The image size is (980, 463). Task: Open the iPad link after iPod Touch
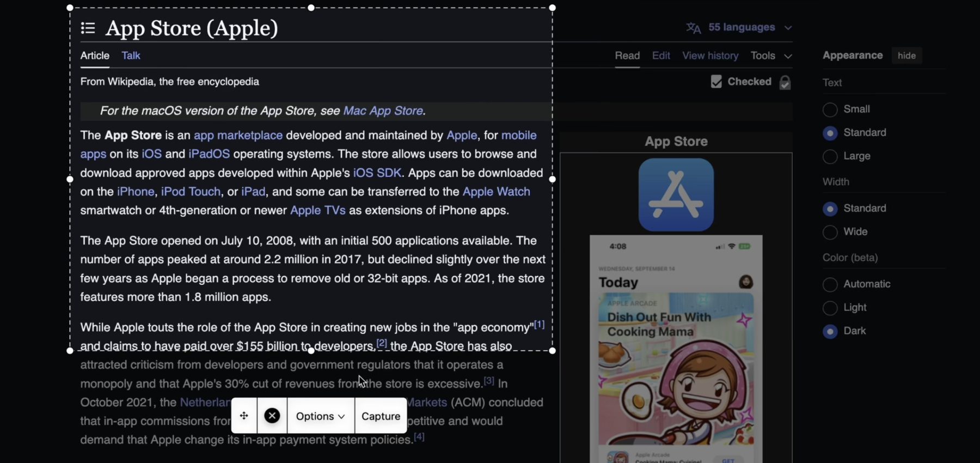coord(253,192)
